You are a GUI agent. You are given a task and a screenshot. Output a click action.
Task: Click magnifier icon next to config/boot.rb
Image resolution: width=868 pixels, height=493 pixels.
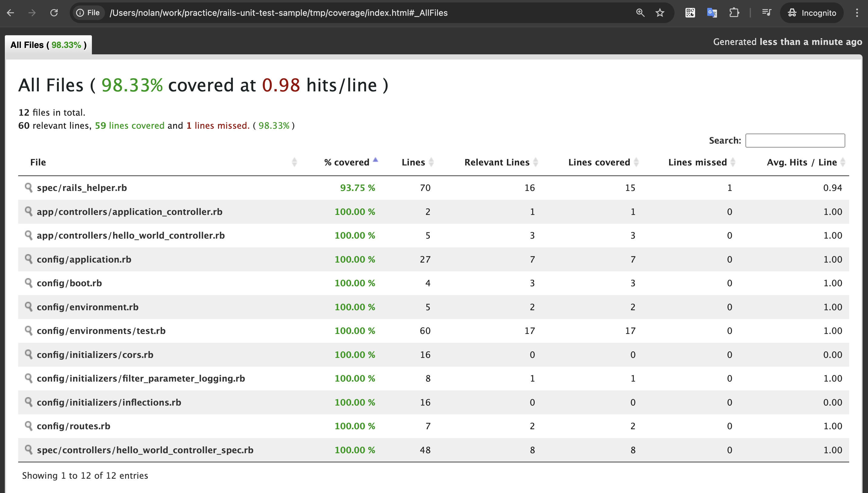(29, 283)
